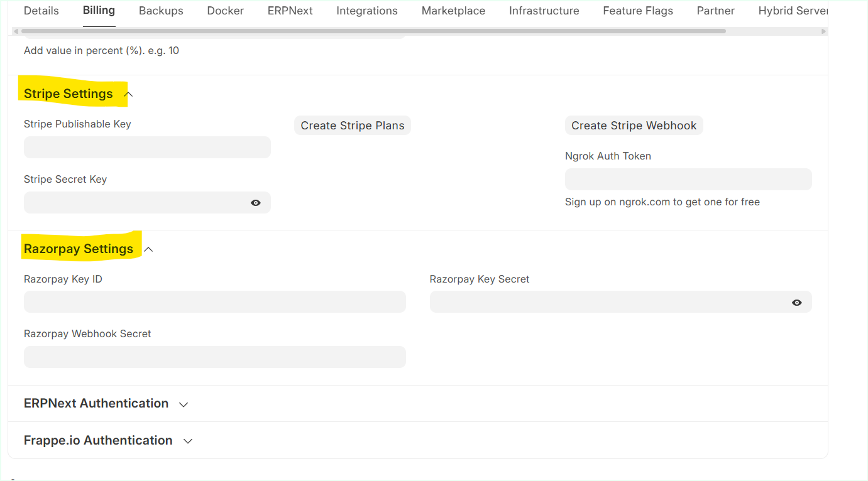
Task: Focus the Stripe Publishable Key field
Action: coord(147,147)
